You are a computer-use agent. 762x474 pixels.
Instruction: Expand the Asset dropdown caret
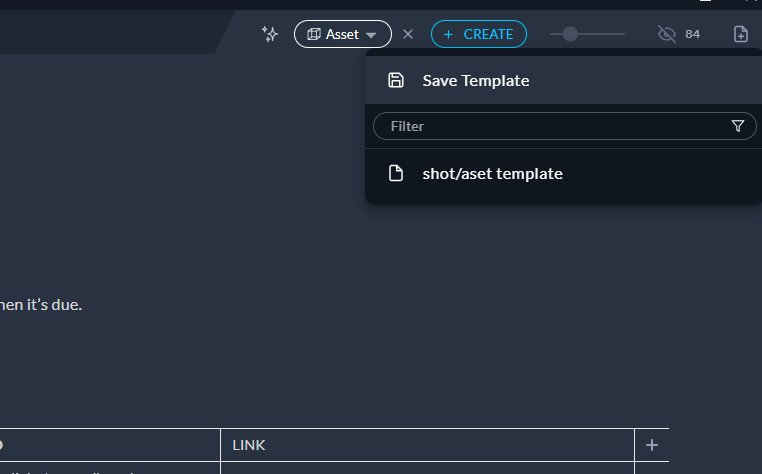[372, 35]
